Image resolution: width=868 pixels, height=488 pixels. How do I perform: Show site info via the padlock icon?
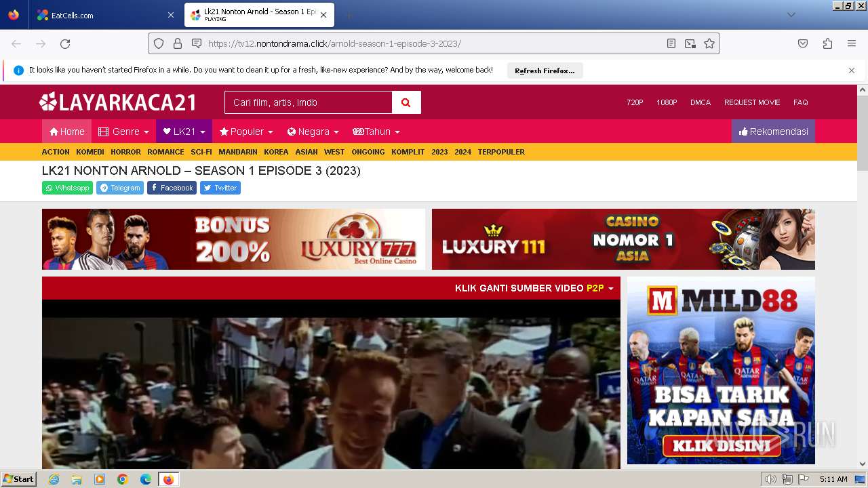(178, 43)
